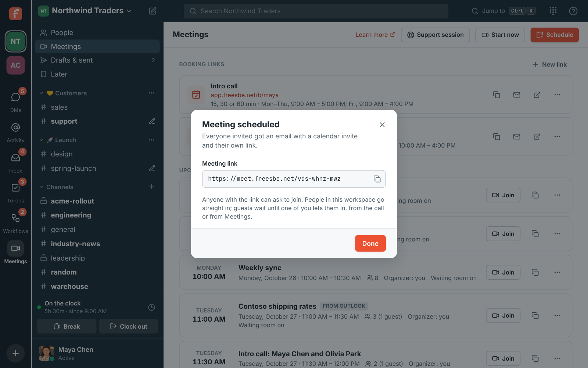Collapse the Customers section
Viewport: 588px width, 368px height.
pyautogui.click(x=41, y=93)
